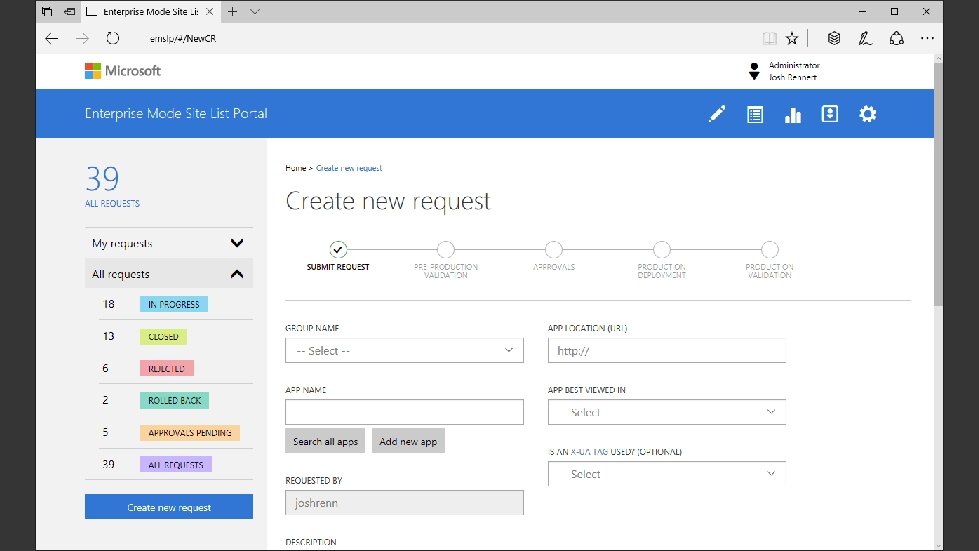979x551 pixels.
Task: Click the pencil create request icon
Action: click(x=717, y=114)
